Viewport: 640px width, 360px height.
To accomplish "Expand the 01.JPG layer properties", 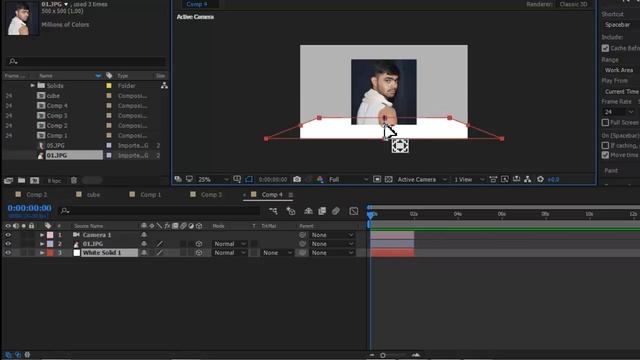I will (42, 244).
